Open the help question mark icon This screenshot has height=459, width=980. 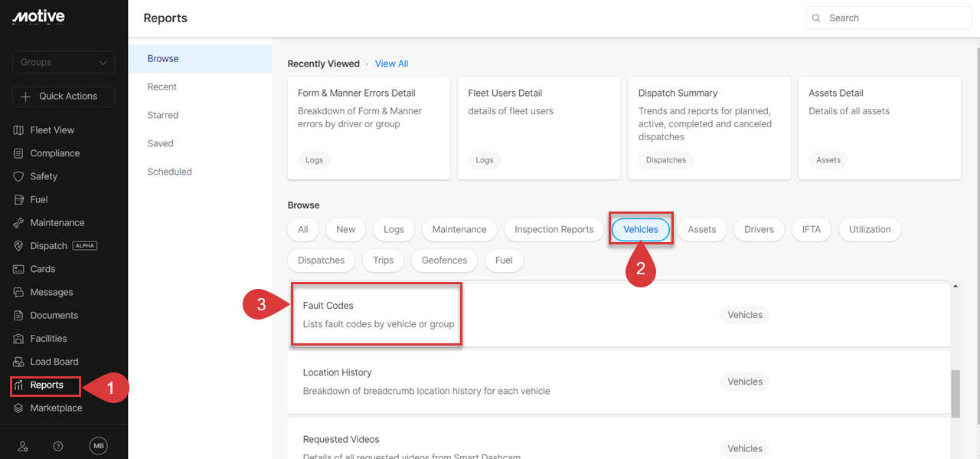point(58,446)
